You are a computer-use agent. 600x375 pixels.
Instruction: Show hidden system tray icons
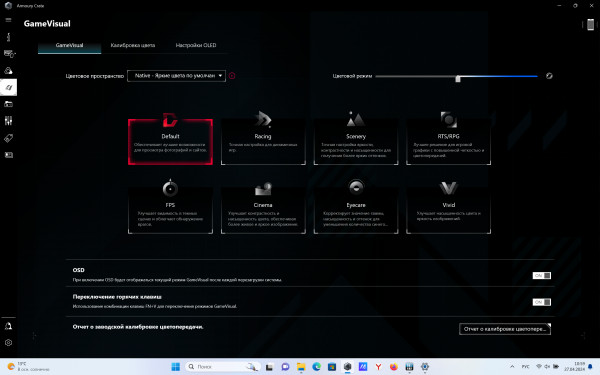click(512, 367)
